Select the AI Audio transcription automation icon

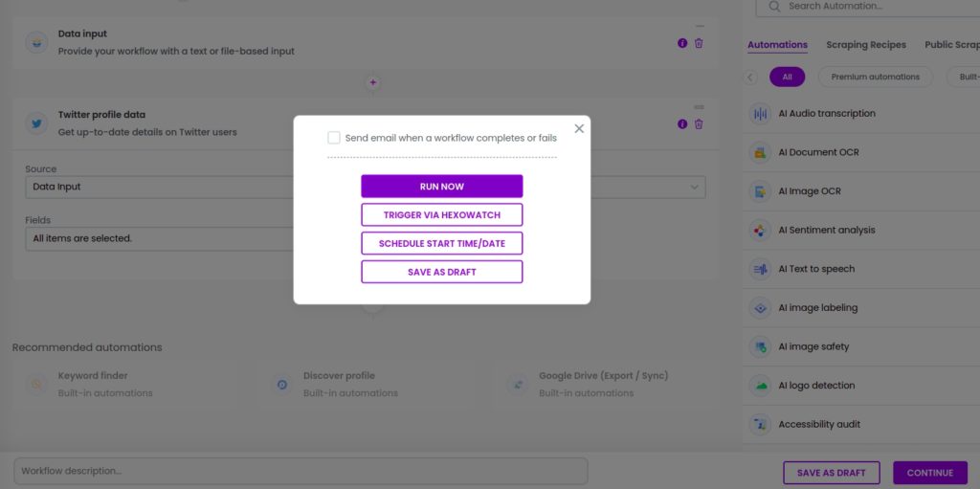[x=760, y=114]
